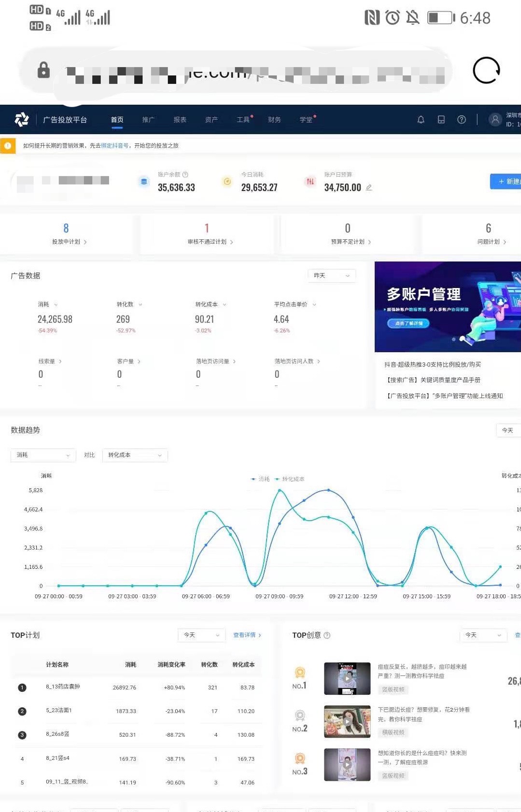Open 搜索广告 关键词质量度产品手册 link
Image resolution: width=521 pixels, height=812 pixels.
pos(433,380)
